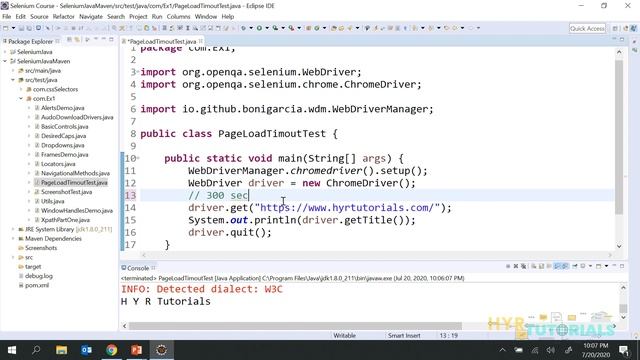Click Collapse All in Package Explorer
The height and width of the screenshot is (360, 640).
tap(69, 40)
